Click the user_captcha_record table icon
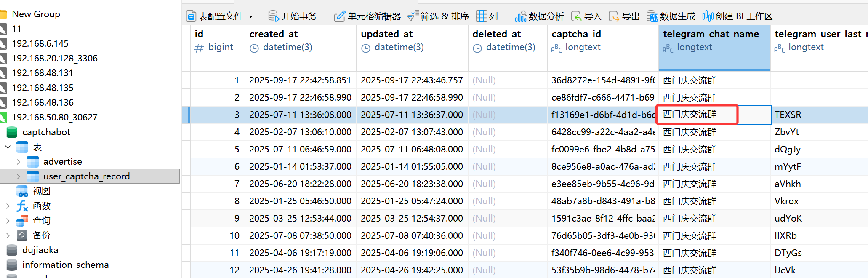 [x=33, y=176]
